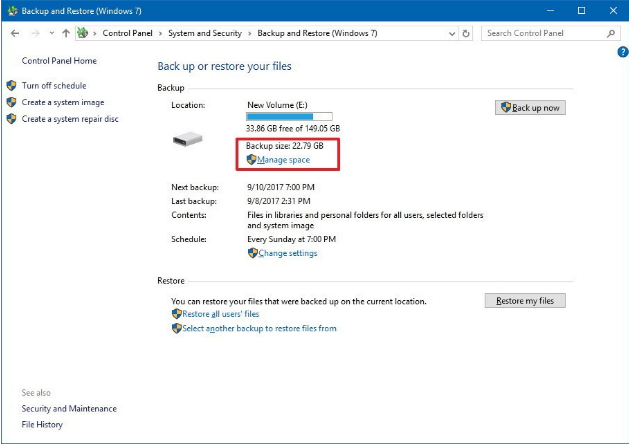Refresh the Control Panel page
Screen dimensions: 629x444
tap(466, 33)
